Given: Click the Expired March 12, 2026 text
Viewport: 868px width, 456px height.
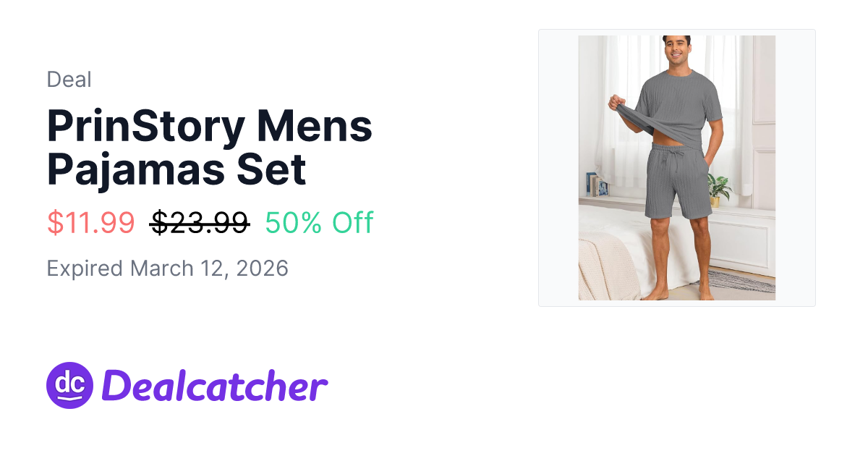Looking at the screenshot, I should click(x=167, y=269).
